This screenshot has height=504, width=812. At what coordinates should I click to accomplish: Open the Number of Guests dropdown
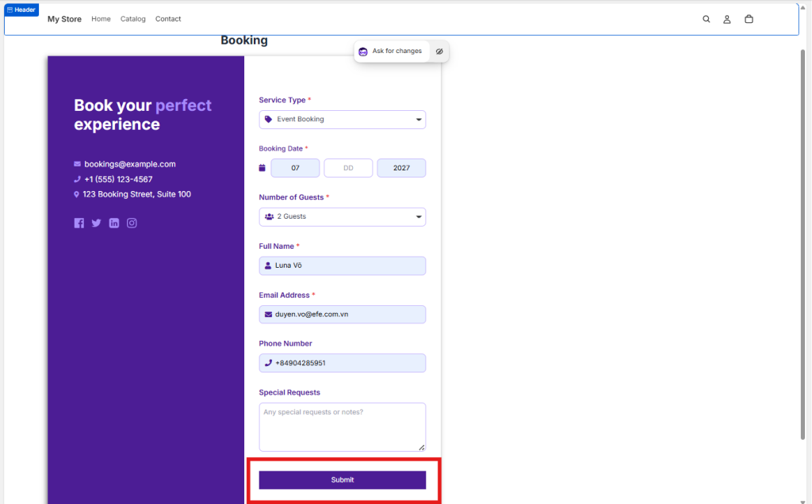click(342, 217)
